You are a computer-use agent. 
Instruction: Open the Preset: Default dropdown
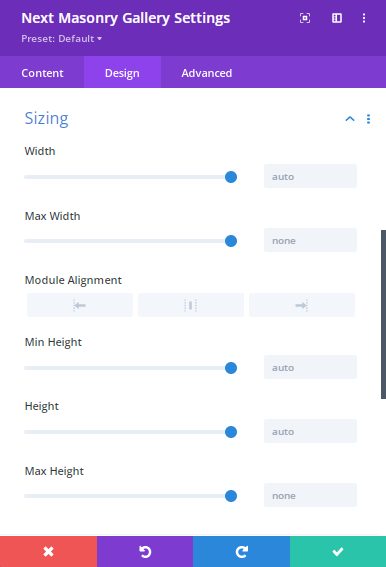(61, 39)
